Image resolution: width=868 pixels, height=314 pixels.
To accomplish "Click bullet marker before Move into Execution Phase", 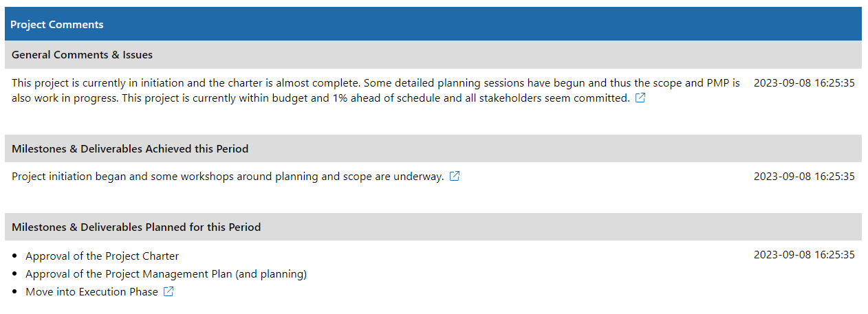I will pyautogui.click(x=15, y=292).
